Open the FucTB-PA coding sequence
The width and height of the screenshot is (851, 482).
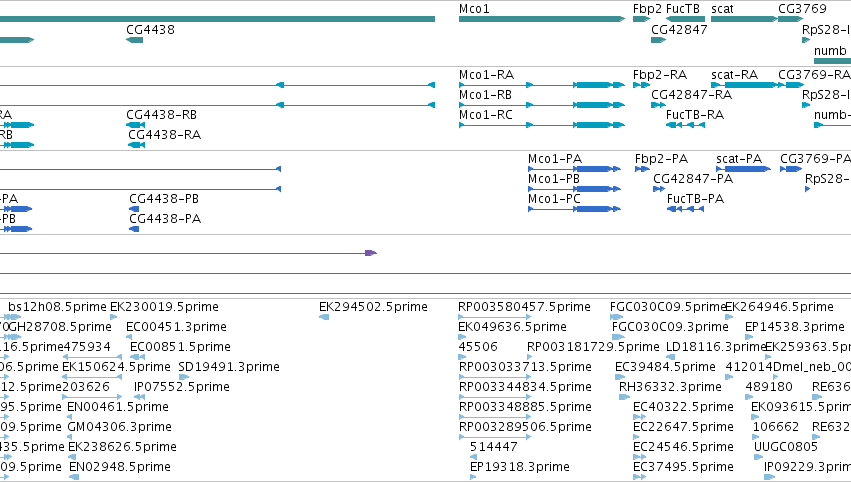(x=685, y=209)
